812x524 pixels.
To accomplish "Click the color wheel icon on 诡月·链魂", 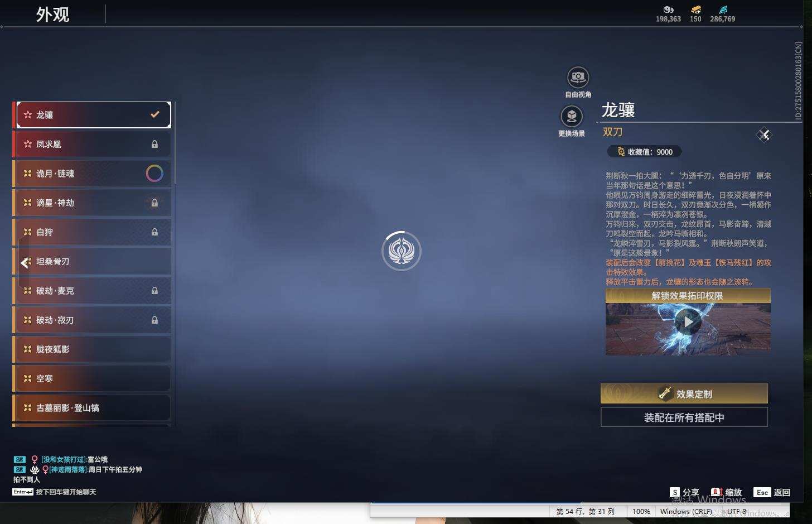I will pyautogui.click(x=154, y=174).
